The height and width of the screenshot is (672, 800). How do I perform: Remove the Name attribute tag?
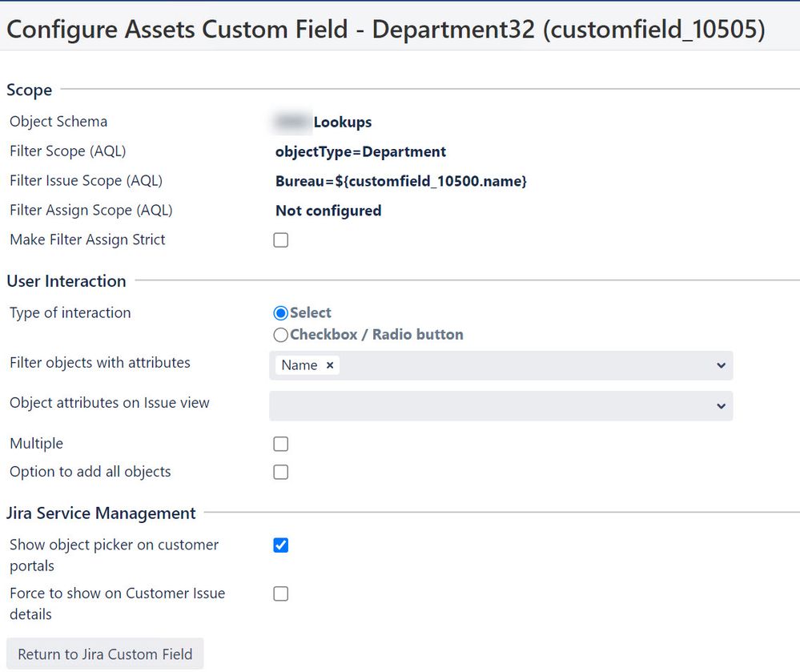click(x=329, y=365)
